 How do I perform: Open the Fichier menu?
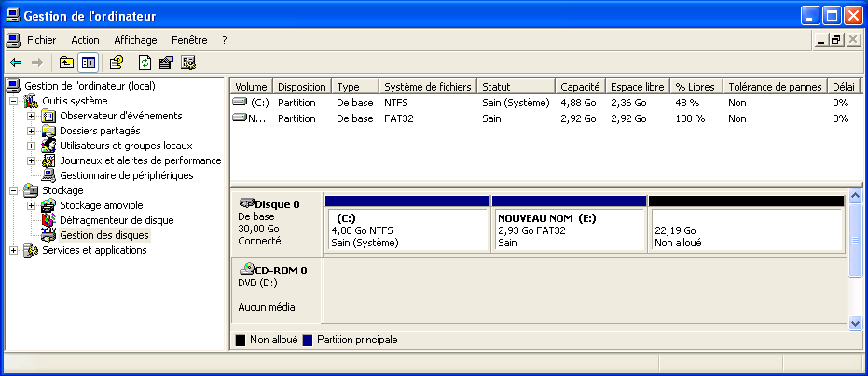click(42, 40)
